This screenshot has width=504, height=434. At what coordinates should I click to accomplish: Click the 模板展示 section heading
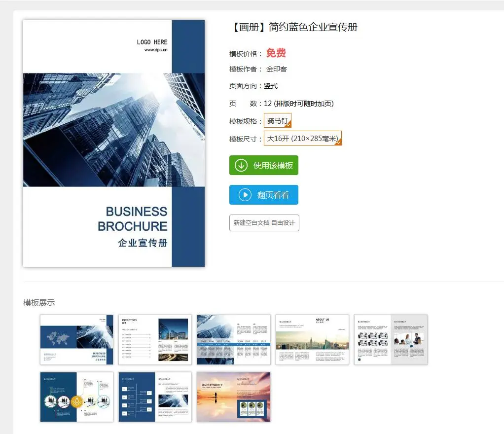pos(39,302)
